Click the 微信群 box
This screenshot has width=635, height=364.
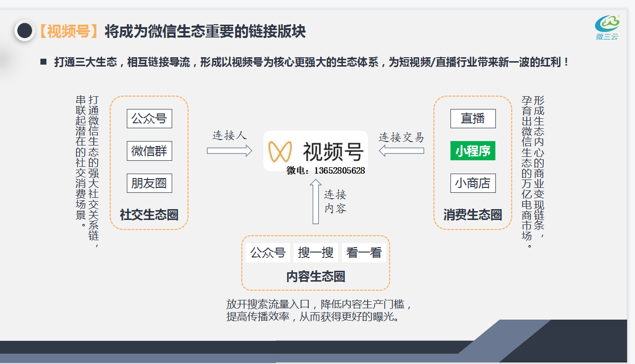tap(149, 151)
